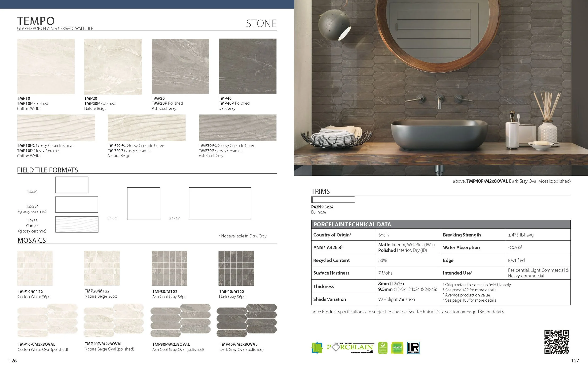The width and height of the screenshot is (588, 371).
Task: Open the TMP20PC Glossy Ceramic Curve thumbnail
Action: (147, 128)
